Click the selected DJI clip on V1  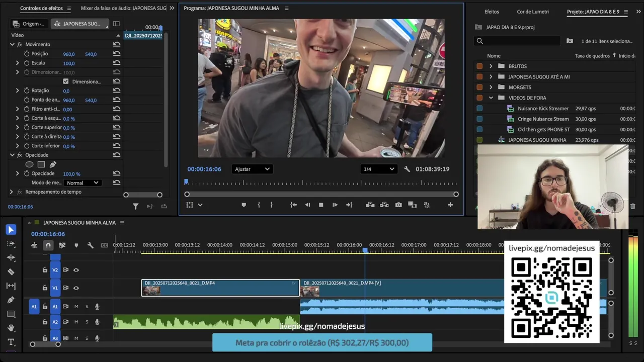(x=220, y=288)
